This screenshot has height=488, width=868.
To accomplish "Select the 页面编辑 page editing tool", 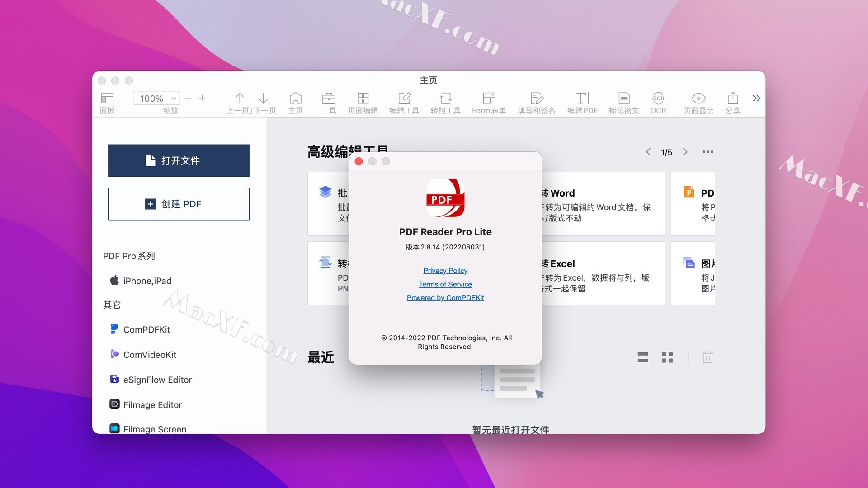I will [362, 102].
